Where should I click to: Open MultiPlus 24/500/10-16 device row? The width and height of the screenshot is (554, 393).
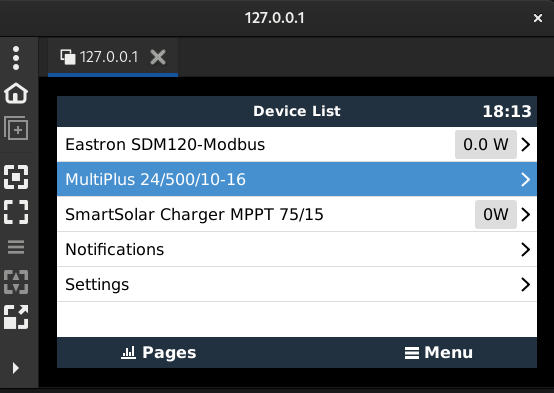click(297, 180)
